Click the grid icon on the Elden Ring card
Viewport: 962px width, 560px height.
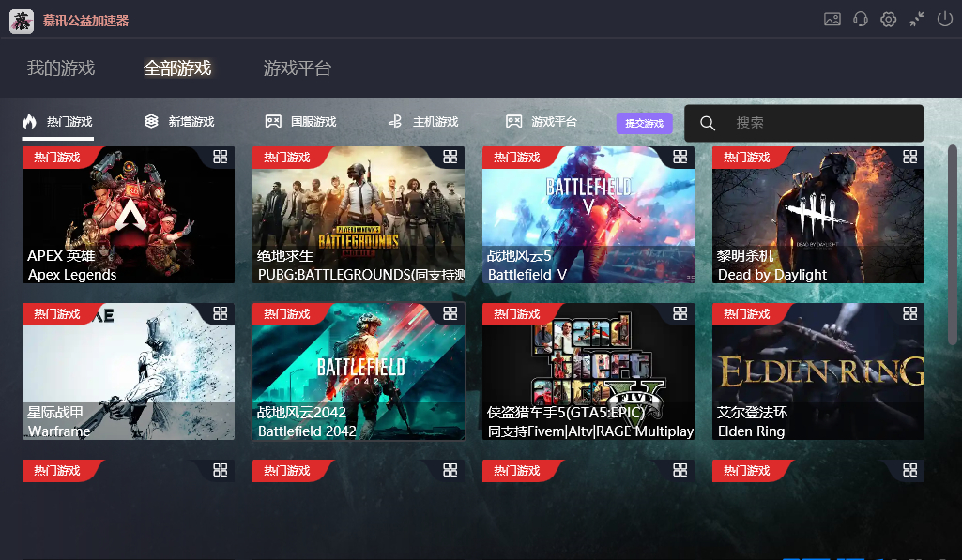910,313
